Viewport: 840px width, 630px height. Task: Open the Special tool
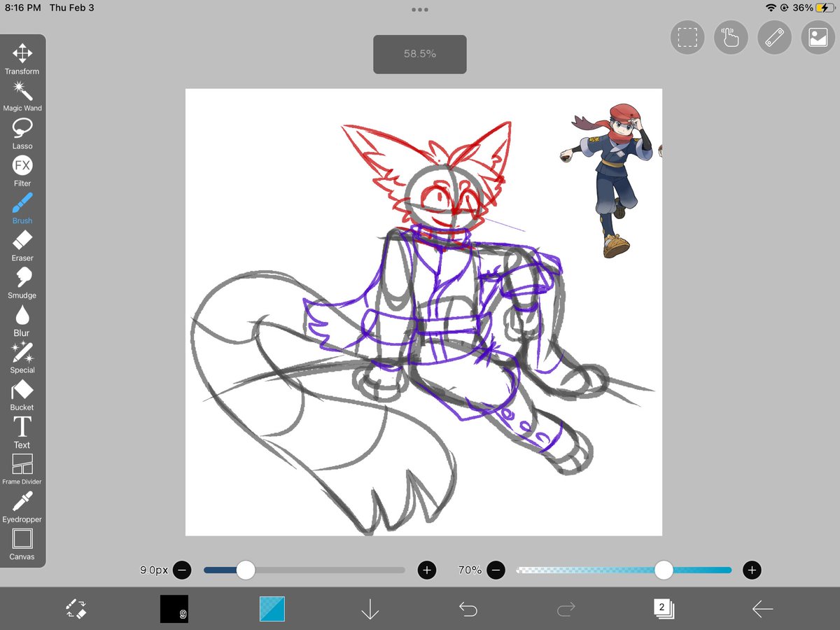point(22,358)
